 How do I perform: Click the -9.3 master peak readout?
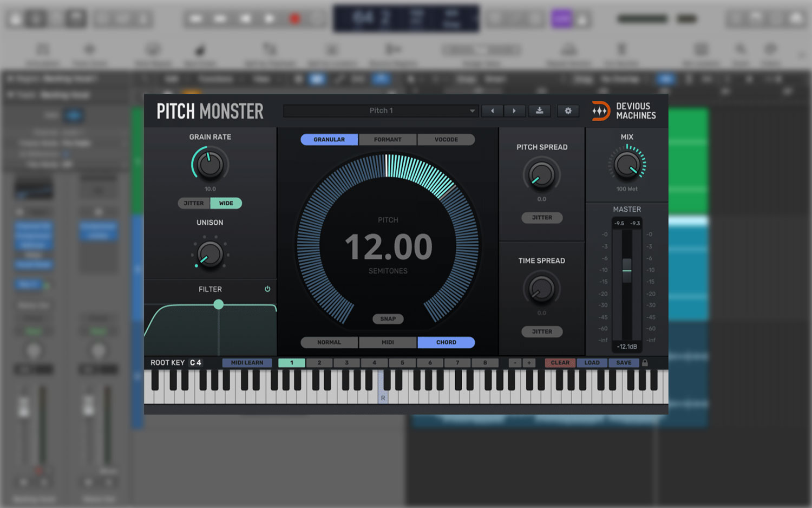click(x=635, y=223)
